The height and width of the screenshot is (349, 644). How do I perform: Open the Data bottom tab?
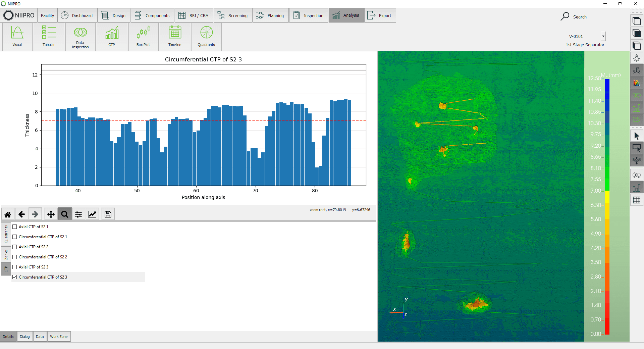click(40, 337)
